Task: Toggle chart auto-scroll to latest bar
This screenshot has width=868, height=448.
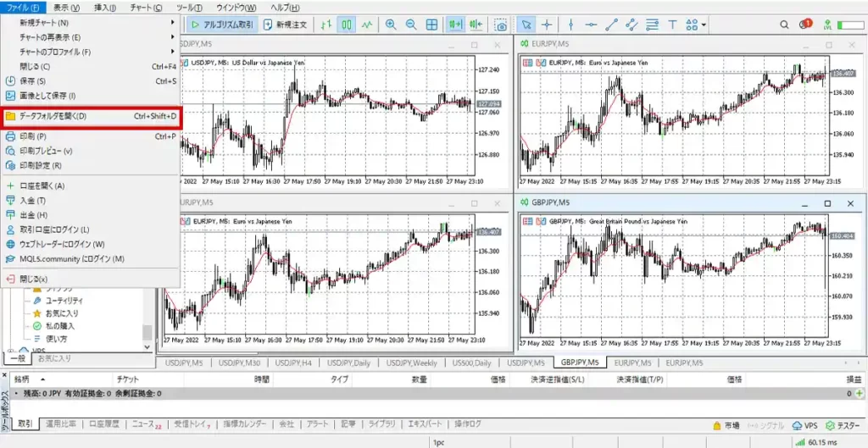Action: (x=457, y=25)
